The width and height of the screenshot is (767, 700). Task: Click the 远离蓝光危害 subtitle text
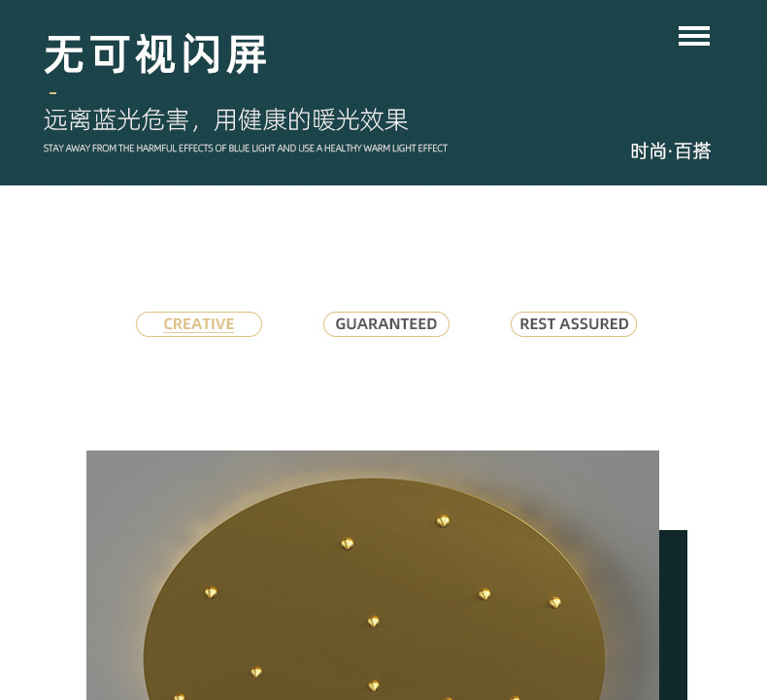116,119
